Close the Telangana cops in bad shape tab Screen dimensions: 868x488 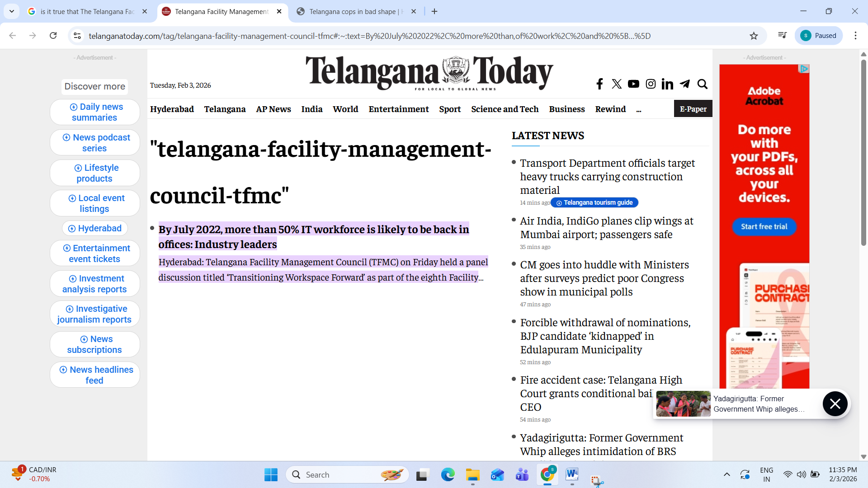pyautogui.click(x=414, y=11)
